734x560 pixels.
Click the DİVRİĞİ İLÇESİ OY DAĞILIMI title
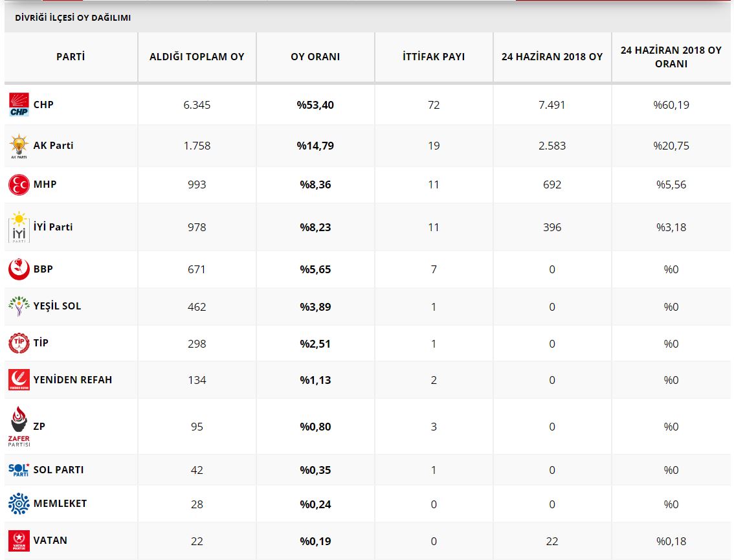point(72,18)
